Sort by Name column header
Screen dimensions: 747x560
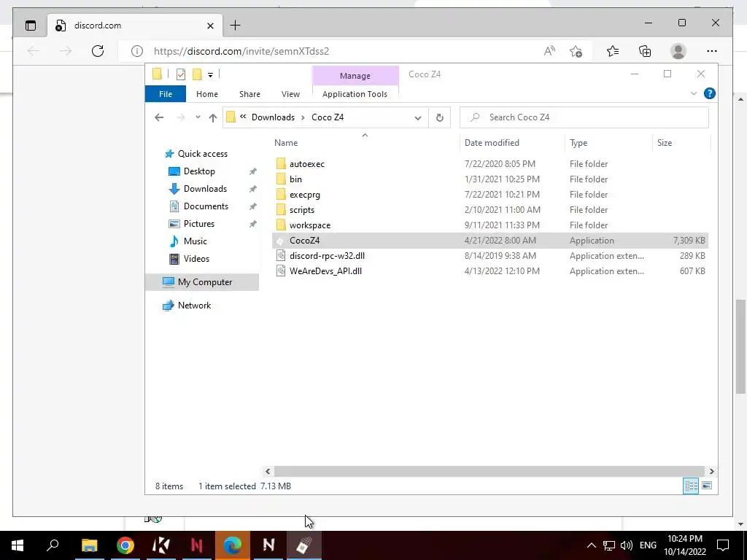(x=286, y=143)
